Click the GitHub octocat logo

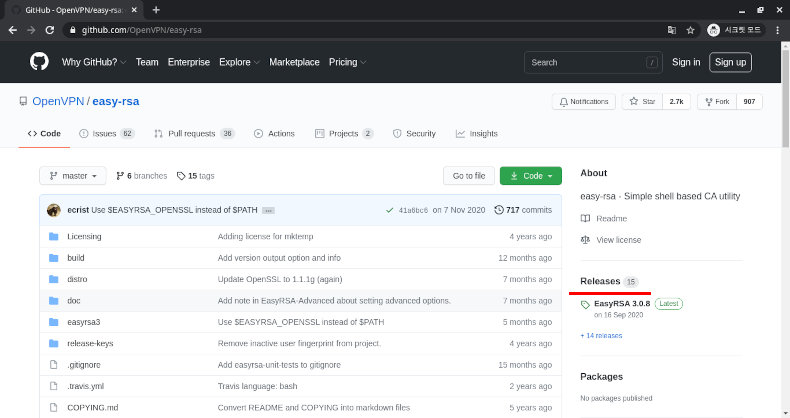[39, 62]
